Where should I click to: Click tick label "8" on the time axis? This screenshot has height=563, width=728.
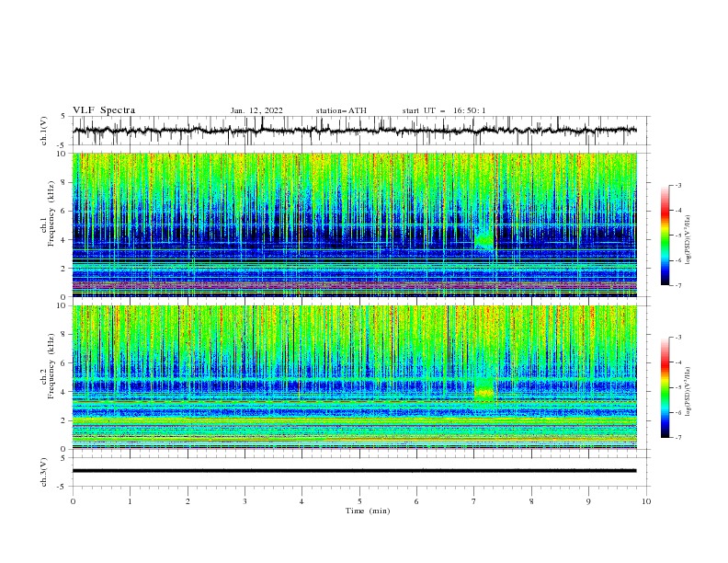point(531,501)
